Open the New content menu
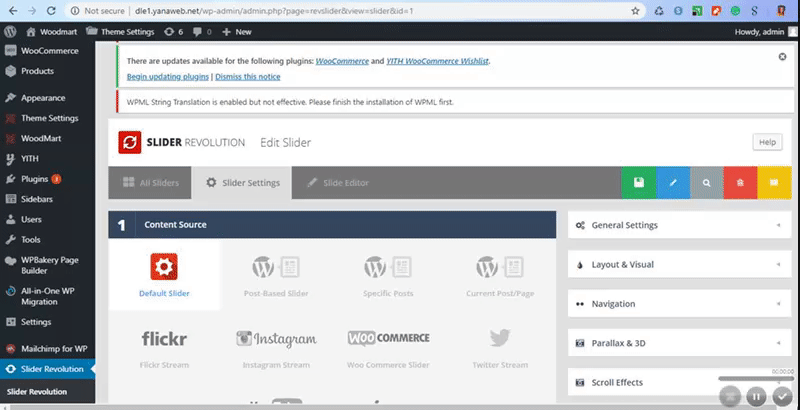This screenshot has width=800, height=410. (x=237, y=32)
